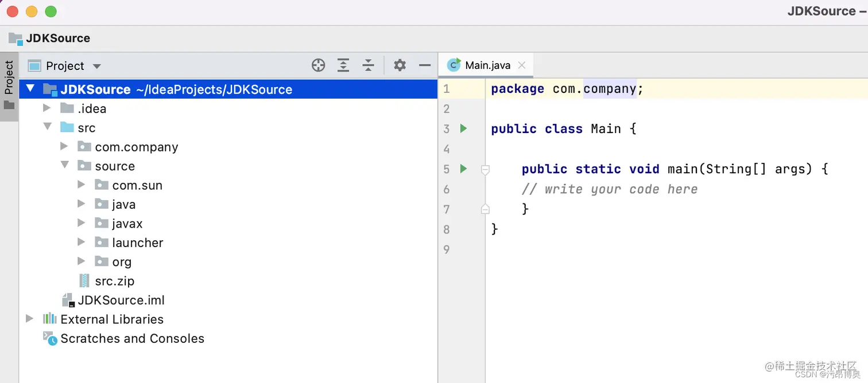This screenshot has width=868, height=383.
Task: Click line number 1 in gutter
Action: pyautogui.click(x=447, y=89)
